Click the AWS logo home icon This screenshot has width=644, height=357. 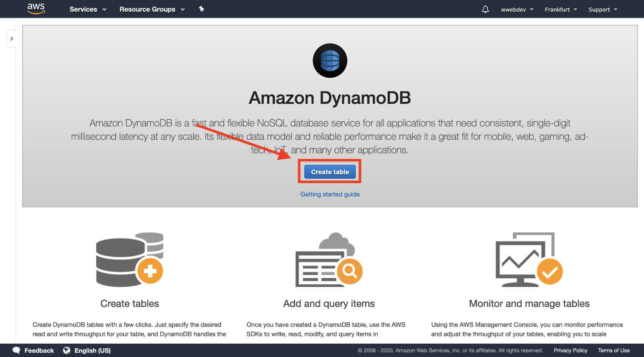(x=36, y=8)
